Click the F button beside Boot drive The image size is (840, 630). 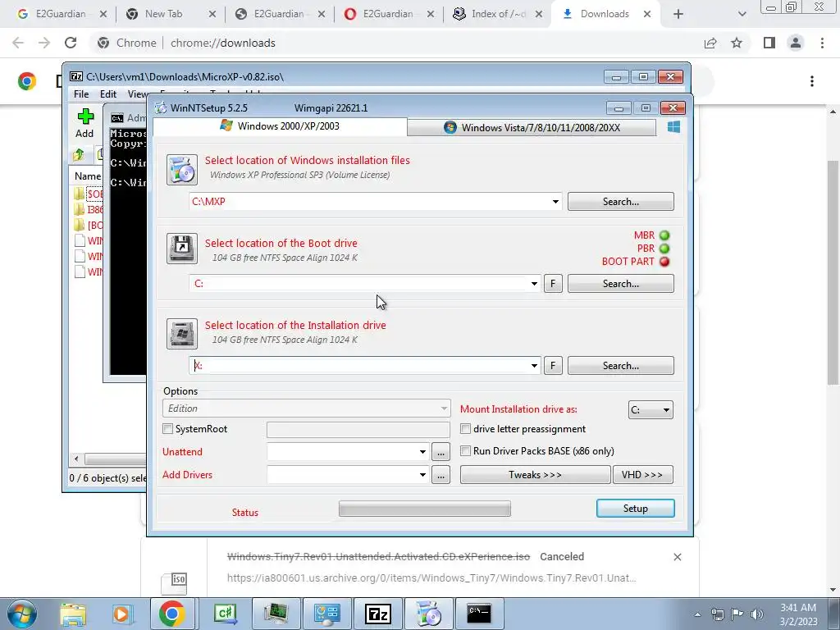click(554, 283)
